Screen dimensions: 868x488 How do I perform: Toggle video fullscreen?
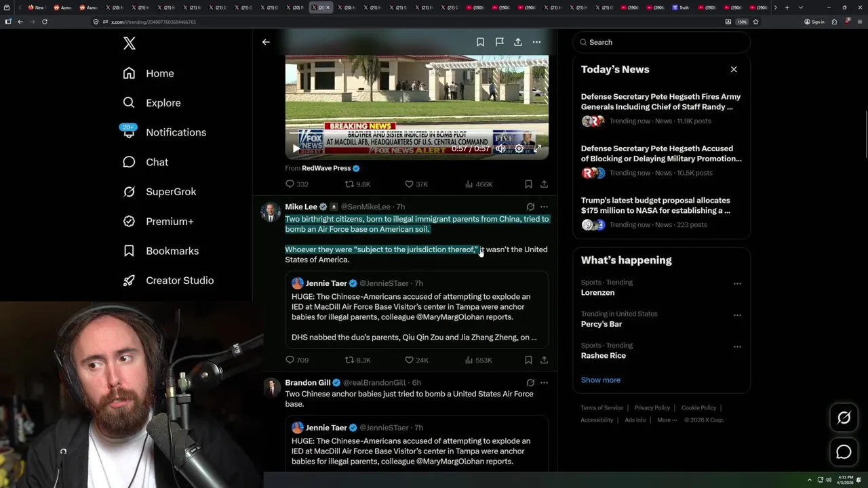pyautogui.click(x=537, y=148)
